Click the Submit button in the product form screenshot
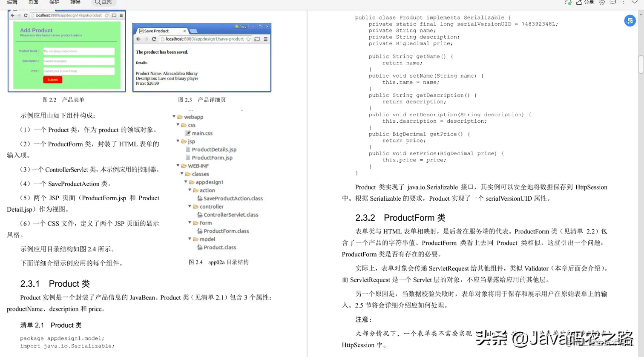 [x=52, y=80]
